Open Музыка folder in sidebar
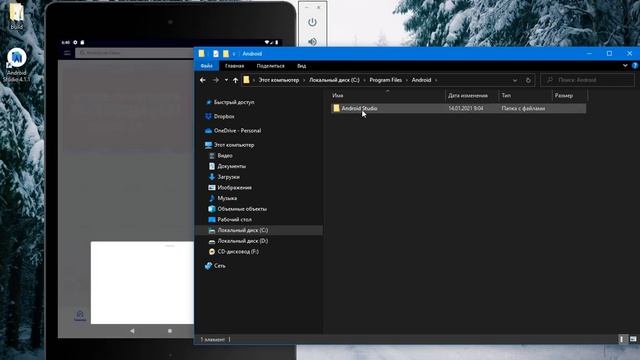The image size is (640, 360). tap(227, 198)
